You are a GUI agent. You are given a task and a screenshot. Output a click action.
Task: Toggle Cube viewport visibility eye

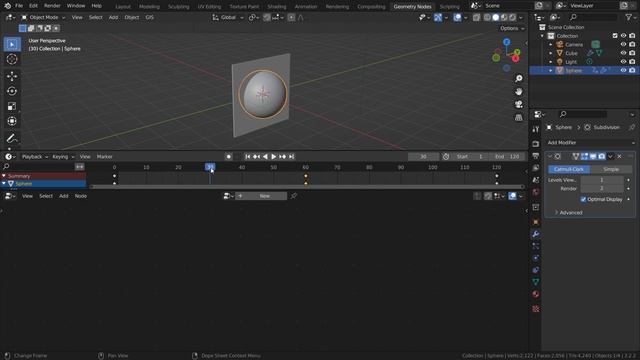click(x=623, y=53)
